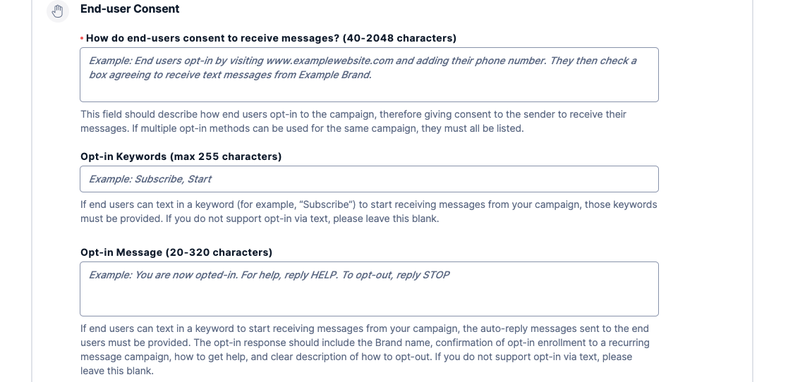Focus the end-user consent description text area
The height and width of the screenshot is (382, 800).
[x=369, y=74]
